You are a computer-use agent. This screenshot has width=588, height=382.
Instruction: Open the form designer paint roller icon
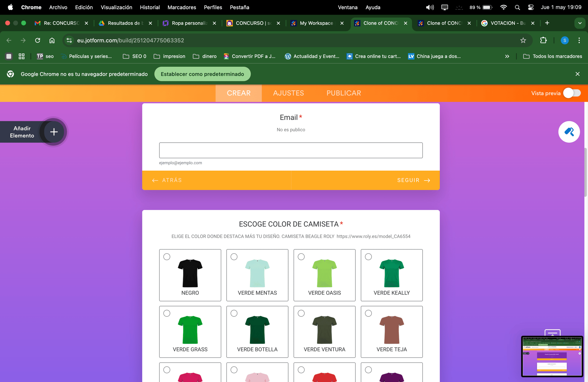pyautogui.click(x=569, y=132)
